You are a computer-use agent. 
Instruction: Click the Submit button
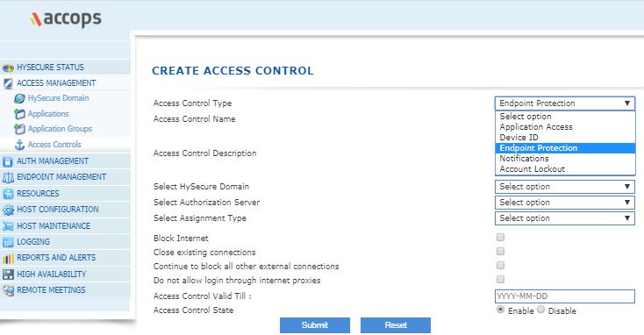click(315, 325)
